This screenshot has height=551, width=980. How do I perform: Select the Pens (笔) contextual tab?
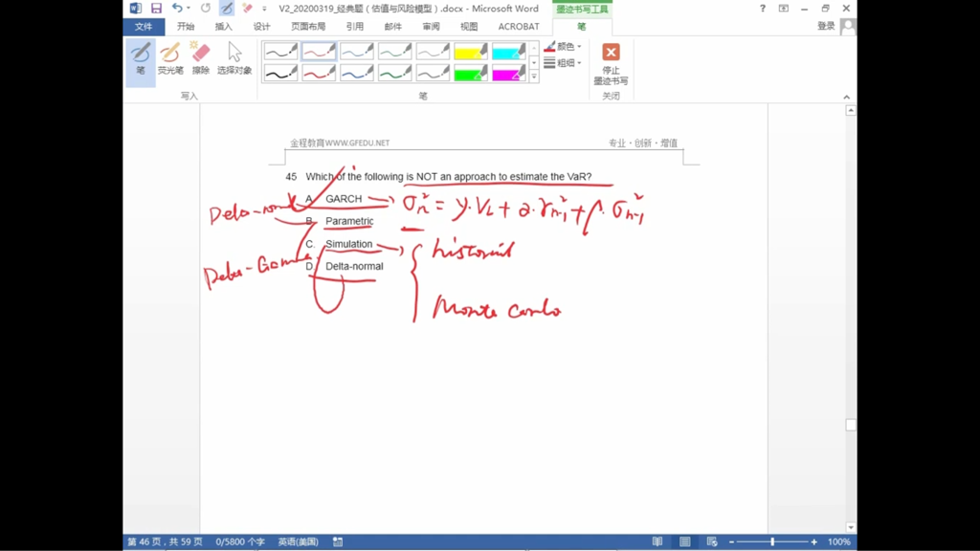pos(582,26)
